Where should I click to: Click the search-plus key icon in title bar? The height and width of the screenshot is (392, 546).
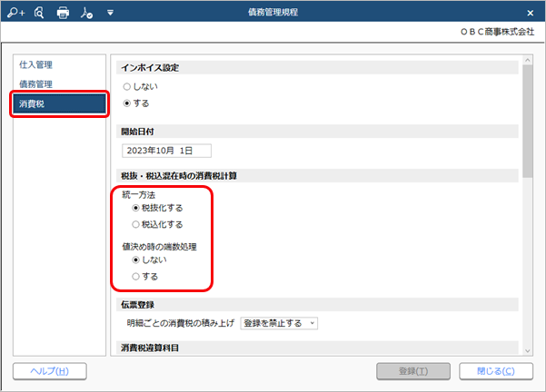[x=16, y=13]
